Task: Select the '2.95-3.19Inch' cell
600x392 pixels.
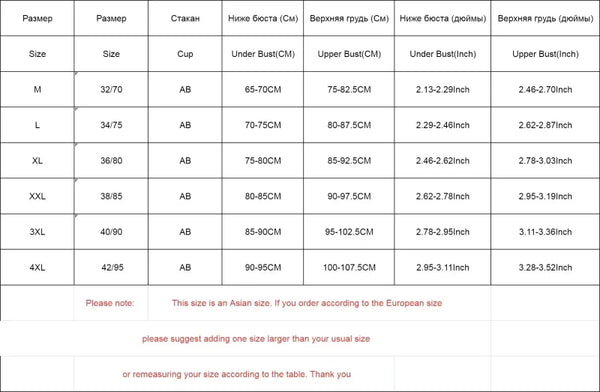Action: (545, 196)
